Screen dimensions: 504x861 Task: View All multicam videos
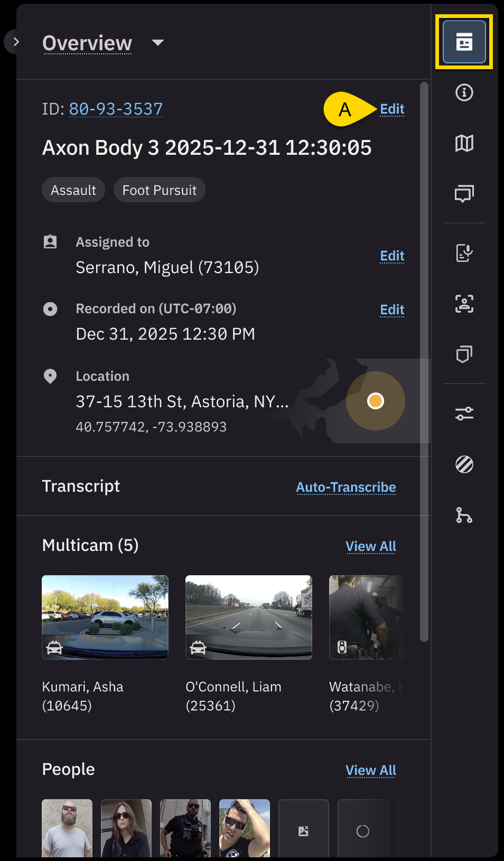coord(370,546)
